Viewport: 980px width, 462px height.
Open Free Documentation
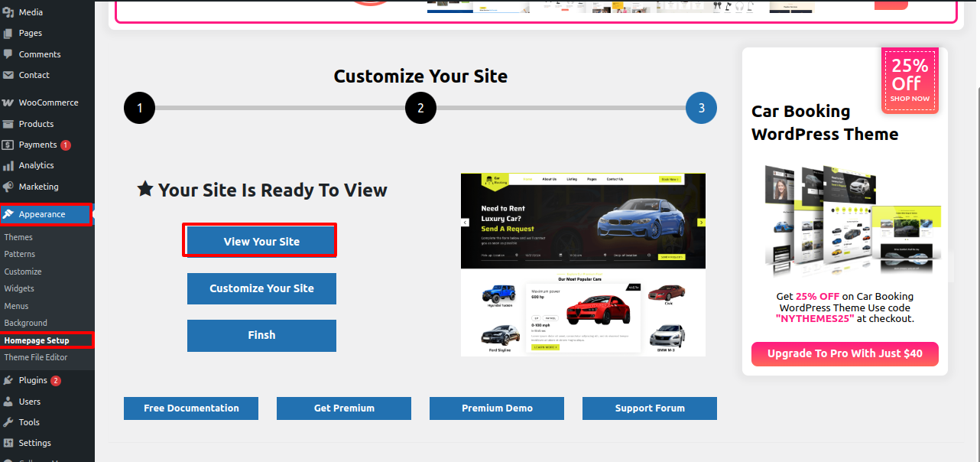[191, 408]
